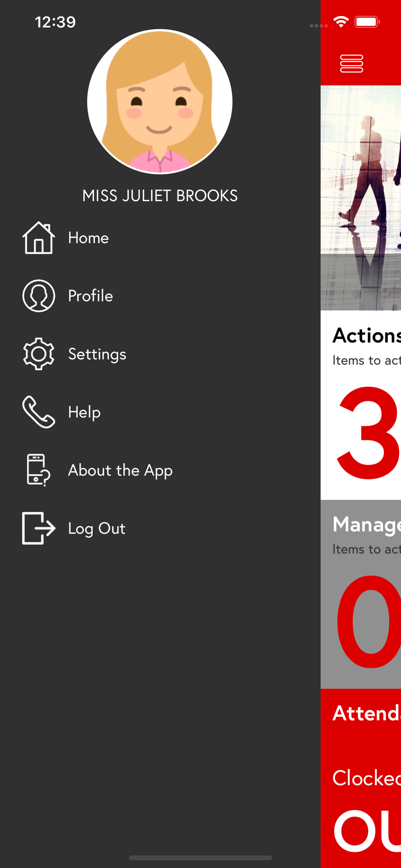Select the Log Out menu item

160,528
